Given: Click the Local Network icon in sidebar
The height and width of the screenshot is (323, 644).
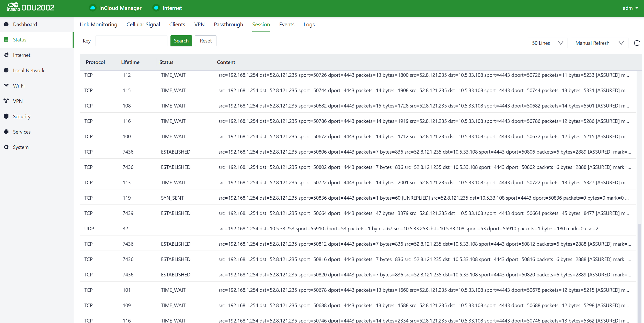Looking at the screenshot, I should 6,70.
